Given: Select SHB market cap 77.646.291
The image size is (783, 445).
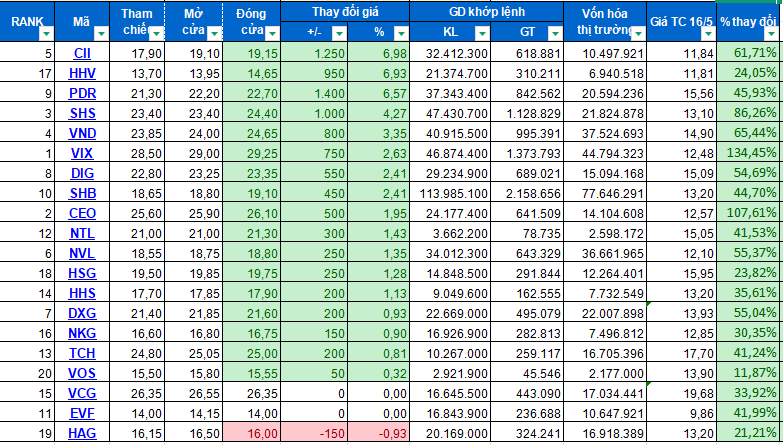Looking at the screenshot, I should 605,193.
